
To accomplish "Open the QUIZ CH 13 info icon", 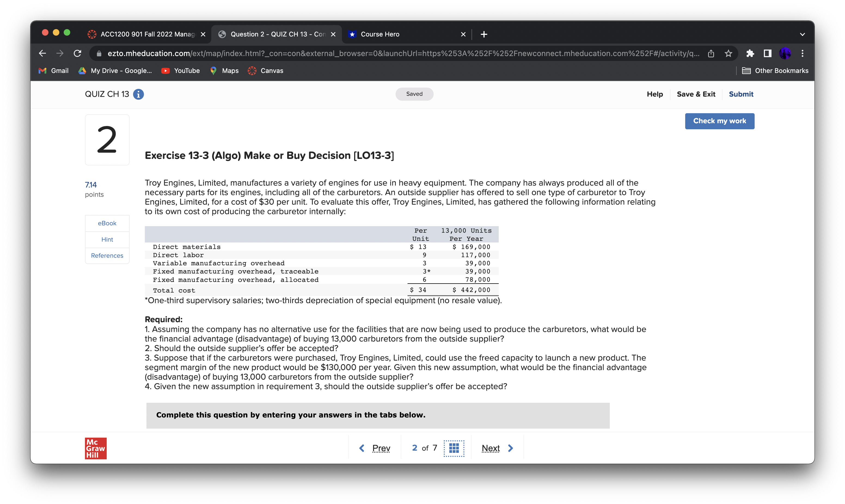I will (x=138, y=94).
